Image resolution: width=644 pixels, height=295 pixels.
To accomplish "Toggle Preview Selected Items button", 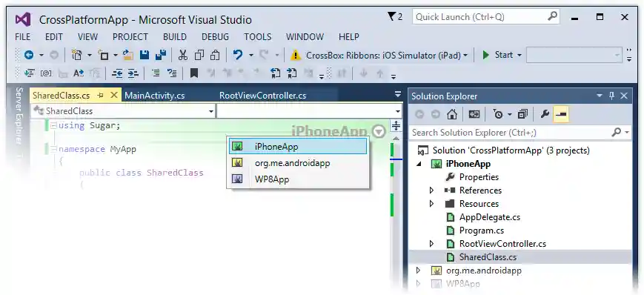I will [x=561, y=115].
